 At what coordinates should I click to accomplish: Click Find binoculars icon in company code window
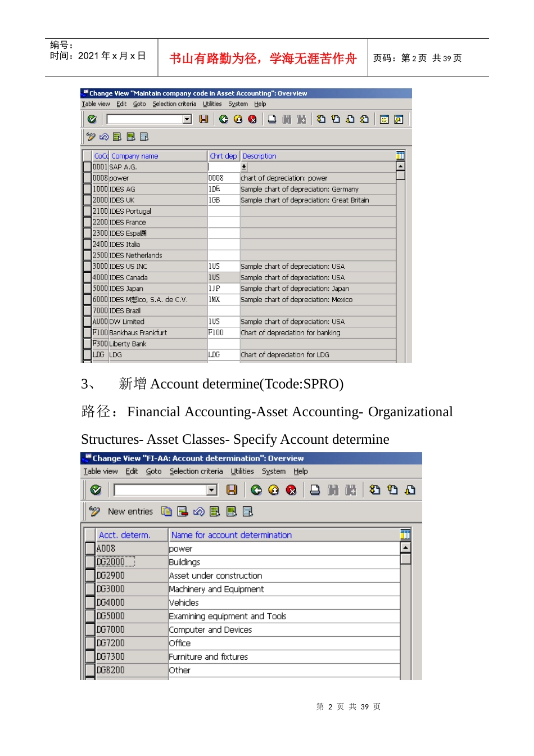coord(287,119)
